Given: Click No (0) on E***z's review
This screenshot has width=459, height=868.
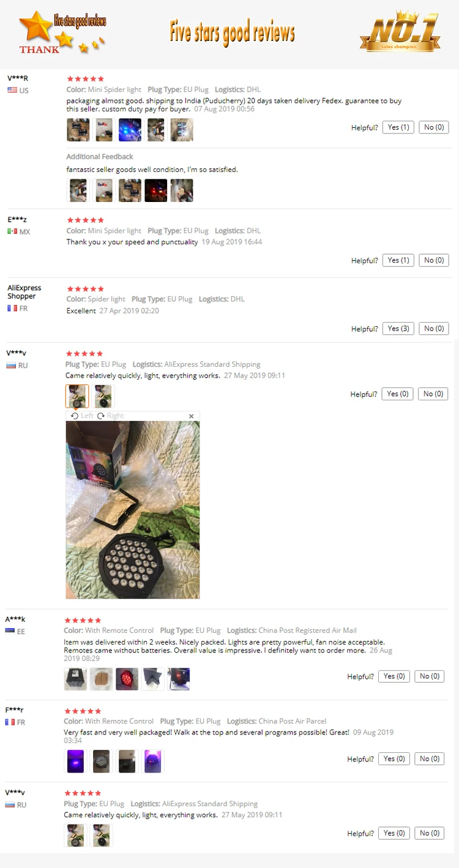Looking at the screenshot, I should [x=434, y=260].
